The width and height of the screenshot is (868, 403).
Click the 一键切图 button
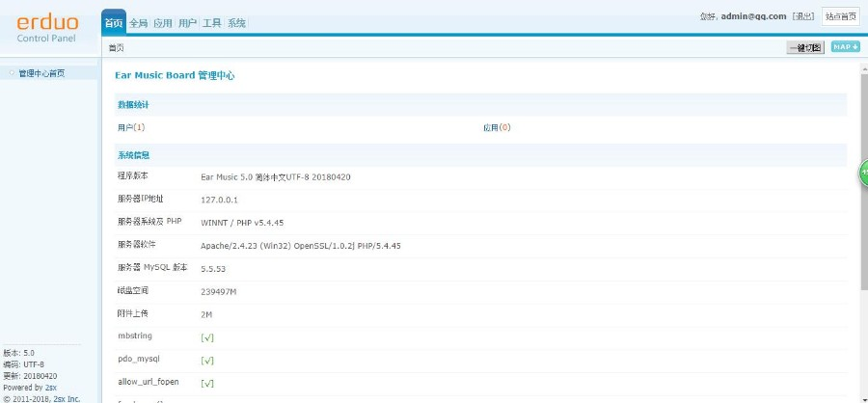[x=805, y=47]
